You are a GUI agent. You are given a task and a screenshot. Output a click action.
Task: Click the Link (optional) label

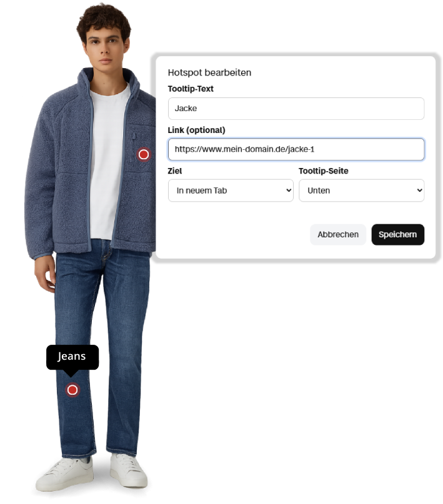196,130
